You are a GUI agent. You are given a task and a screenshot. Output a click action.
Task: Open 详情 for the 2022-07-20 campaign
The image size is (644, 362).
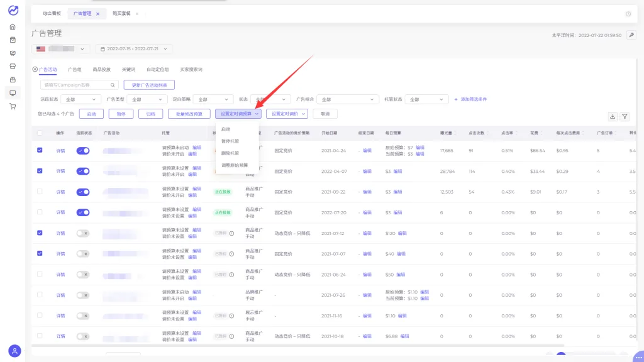pos(60,212)
